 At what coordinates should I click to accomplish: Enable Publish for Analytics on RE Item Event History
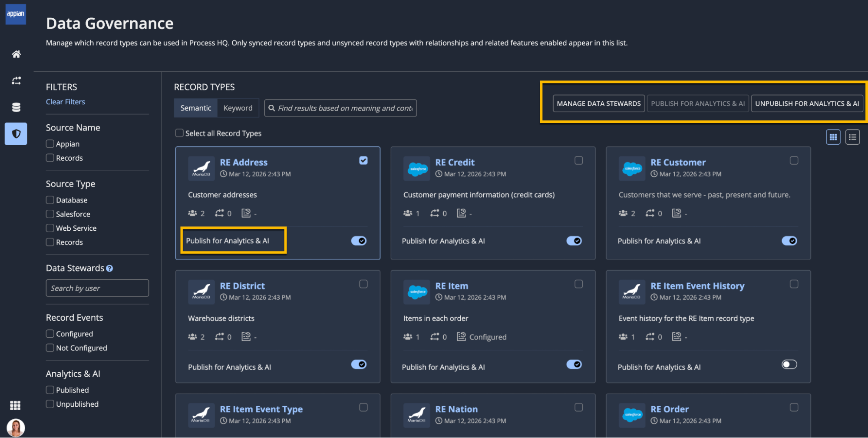click(789, 364)
